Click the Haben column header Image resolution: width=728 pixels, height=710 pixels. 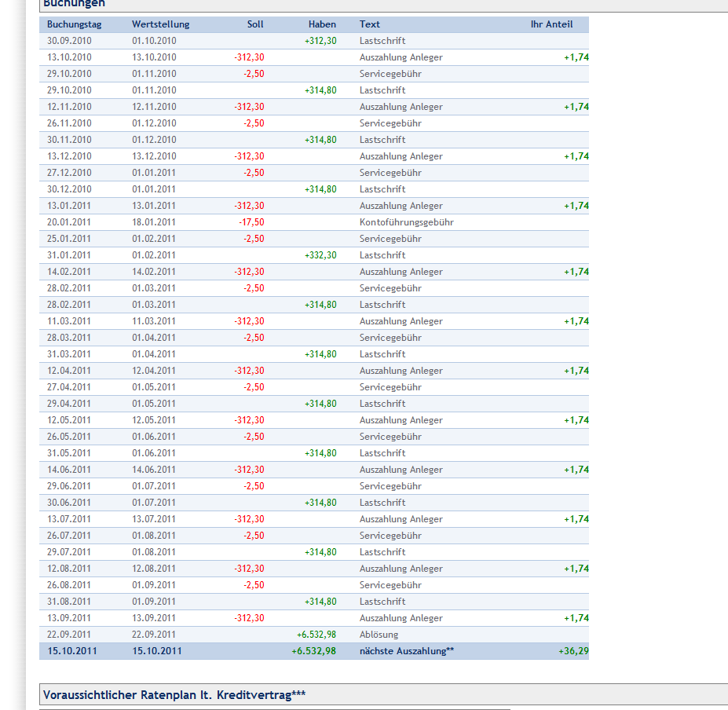[x=322, y=24]
